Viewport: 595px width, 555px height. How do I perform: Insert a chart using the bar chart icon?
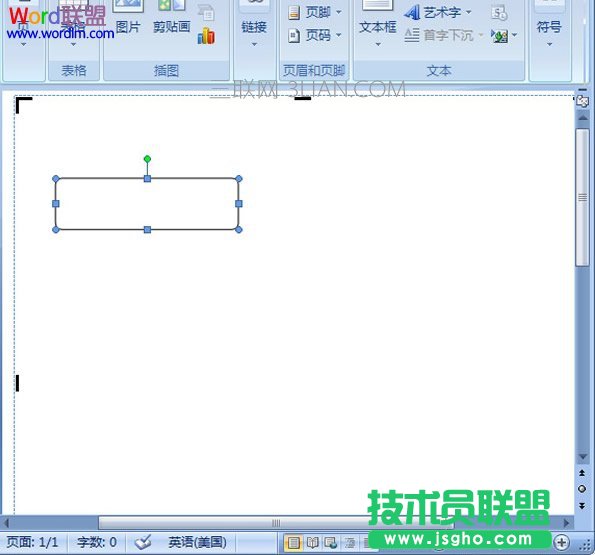pyautogui.click(x=206, y=36)
